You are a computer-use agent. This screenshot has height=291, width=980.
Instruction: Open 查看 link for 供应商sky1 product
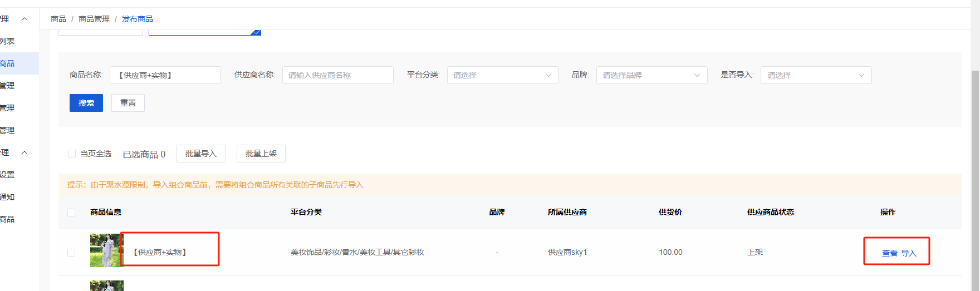tap(890, 253)
